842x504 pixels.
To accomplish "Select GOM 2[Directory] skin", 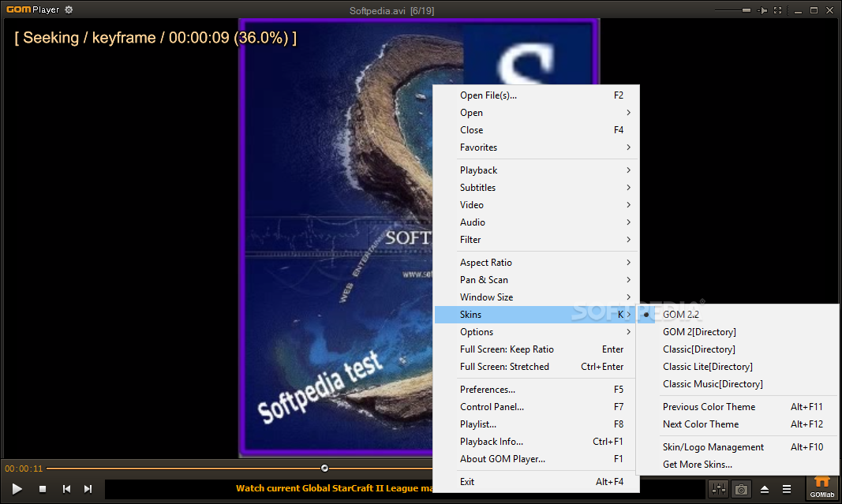I will click(738, 332).
